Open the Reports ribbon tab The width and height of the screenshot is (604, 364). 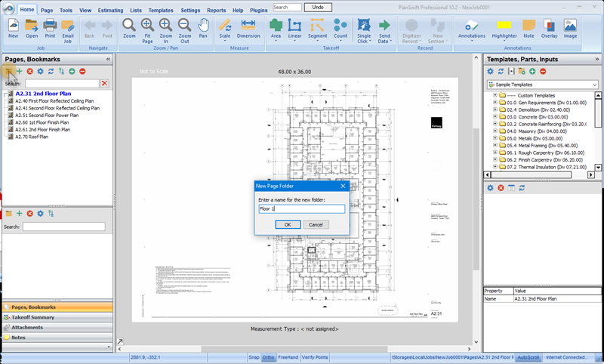216,11
